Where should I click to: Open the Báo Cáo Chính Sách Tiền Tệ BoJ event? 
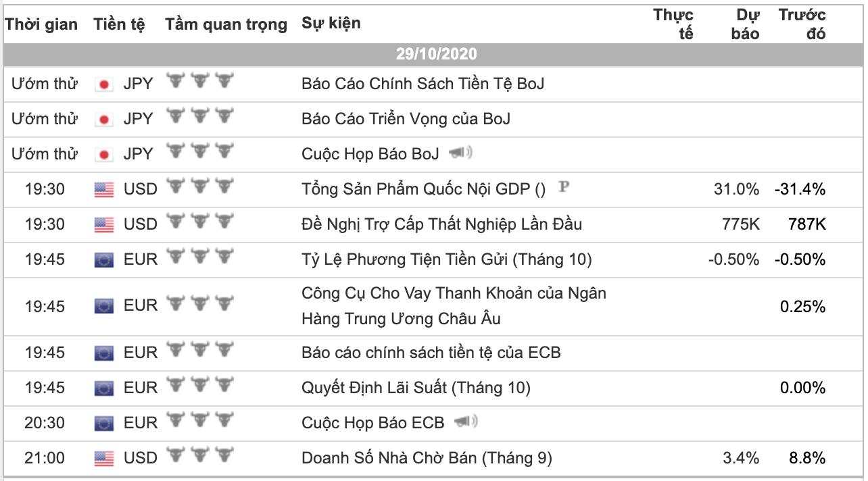click(x=423, y=84)
